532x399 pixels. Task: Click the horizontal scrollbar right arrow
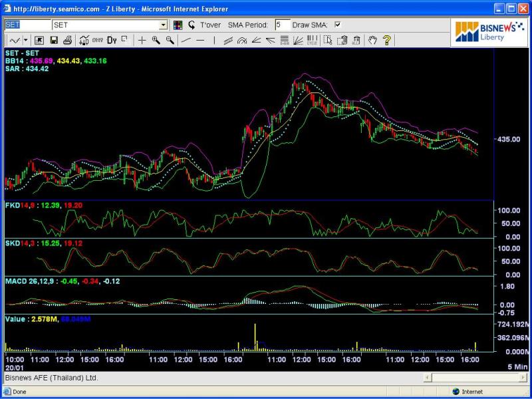click(523, 378)
